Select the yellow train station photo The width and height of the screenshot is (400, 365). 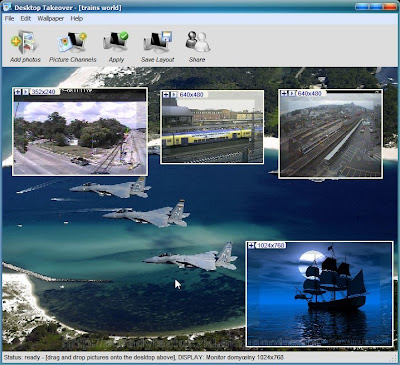[x=212, y=127]
